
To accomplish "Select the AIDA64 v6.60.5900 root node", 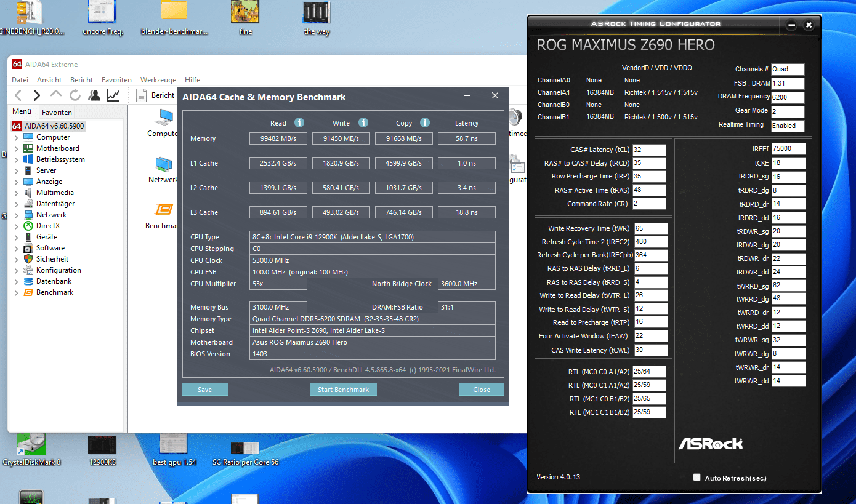I will (x=49, y=126).
